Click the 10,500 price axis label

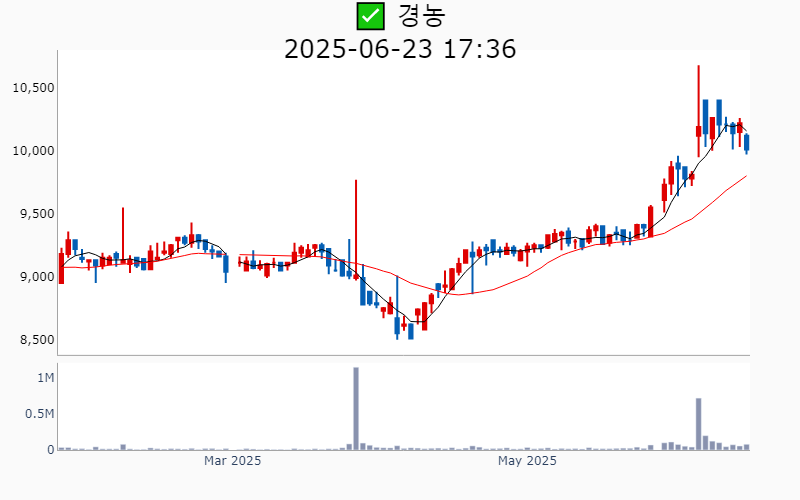pos(34,88)
